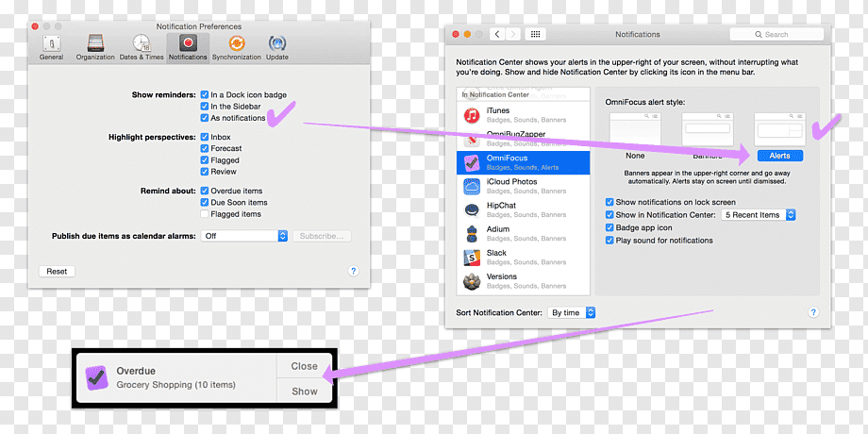The width and height of the screenshot is (868, 434).
Task: Open Organization preferences tab icon
Action: pos(95,43)
